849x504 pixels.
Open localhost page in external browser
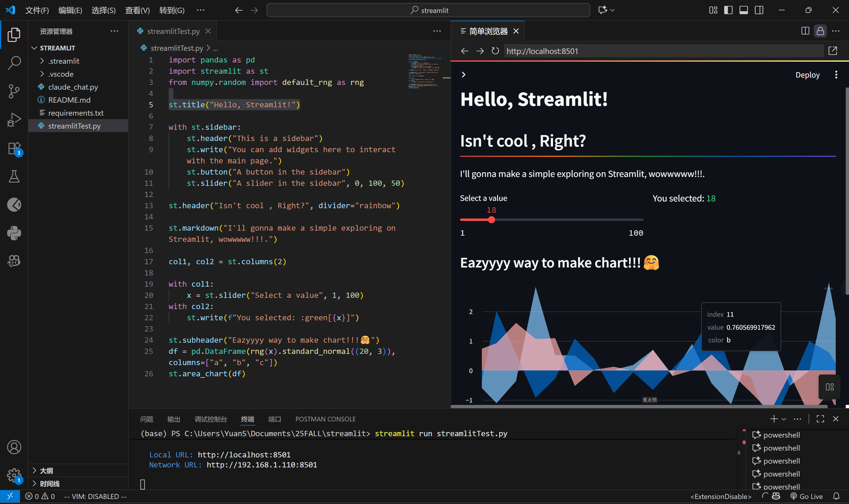point(832,51)
